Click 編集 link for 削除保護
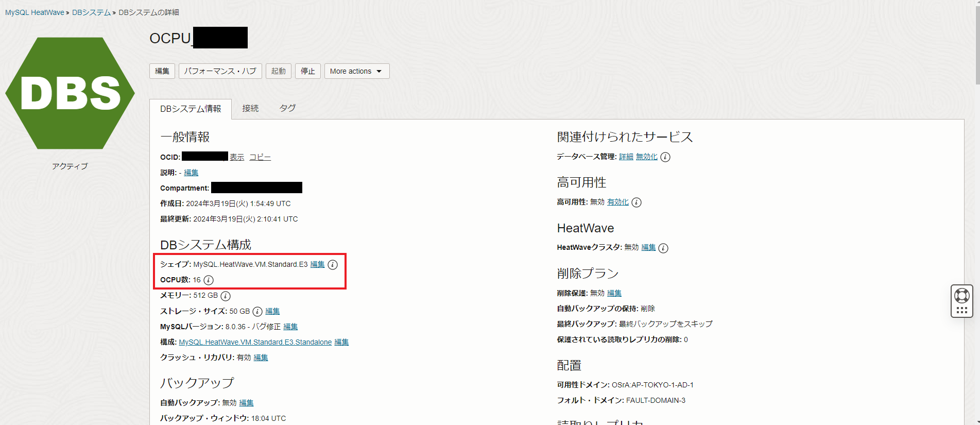The height and width of the screenshot is (425, 980). point(614,293)
